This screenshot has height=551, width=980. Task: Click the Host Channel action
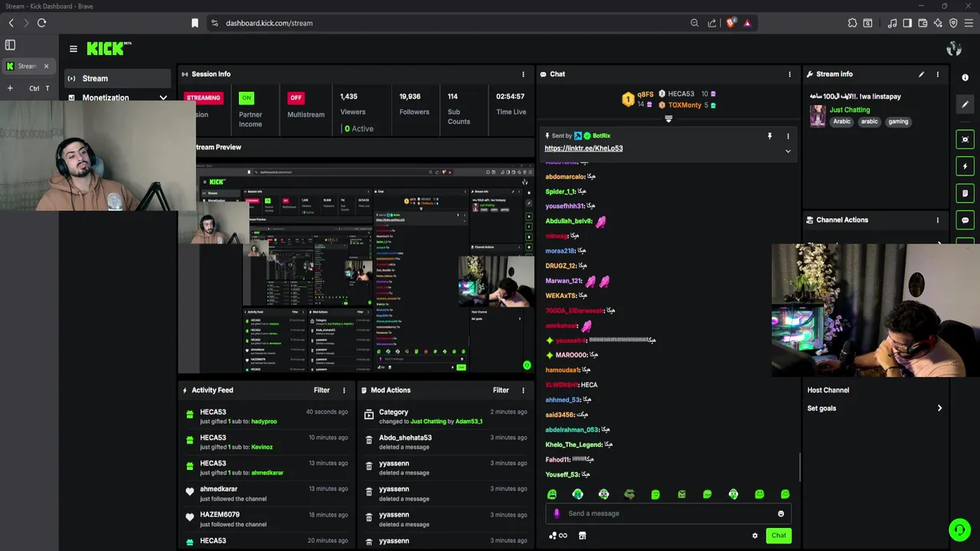pyautogui.click(x=828, y=390)
